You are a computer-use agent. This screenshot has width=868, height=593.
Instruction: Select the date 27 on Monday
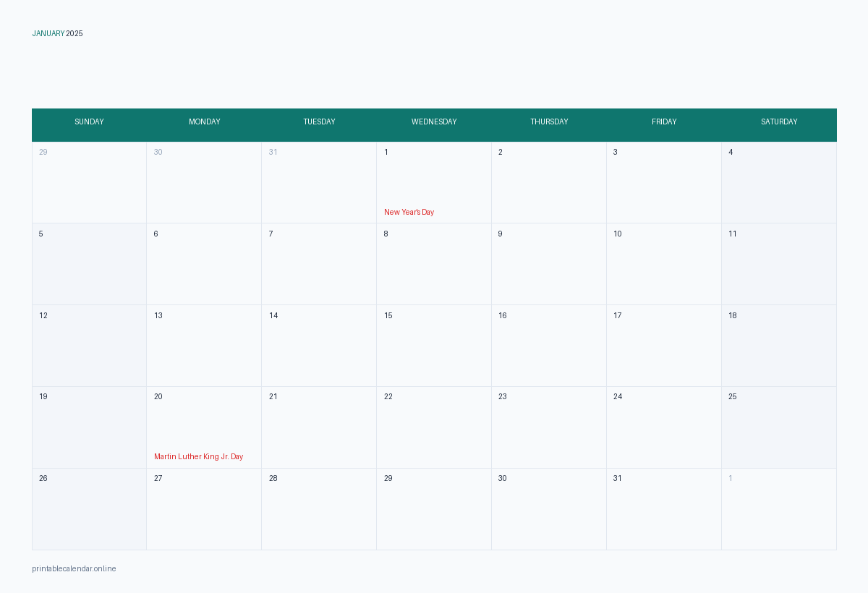[204, 509]
